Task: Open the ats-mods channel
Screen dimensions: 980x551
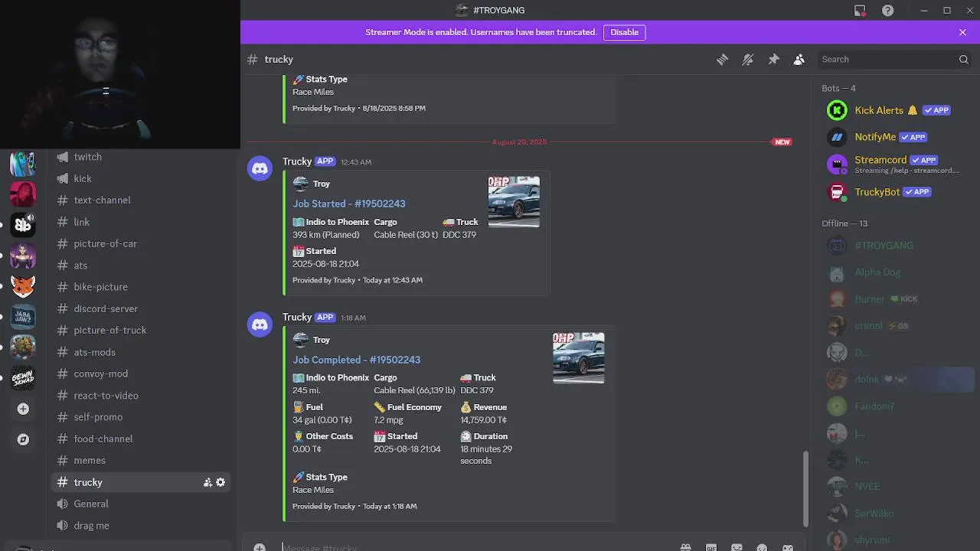Action: click(140, 352)
